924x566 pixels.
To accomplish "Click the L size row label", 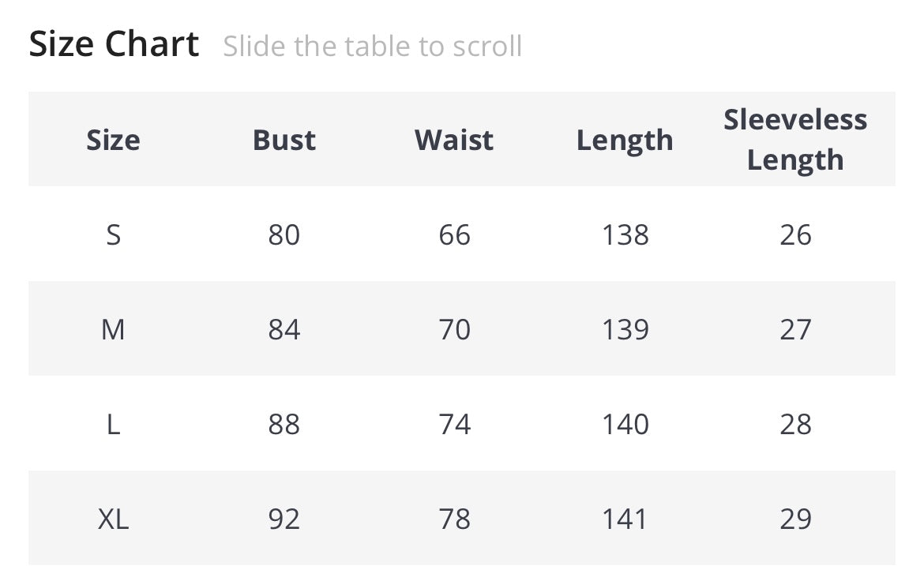I will click(x=113, y=424).
